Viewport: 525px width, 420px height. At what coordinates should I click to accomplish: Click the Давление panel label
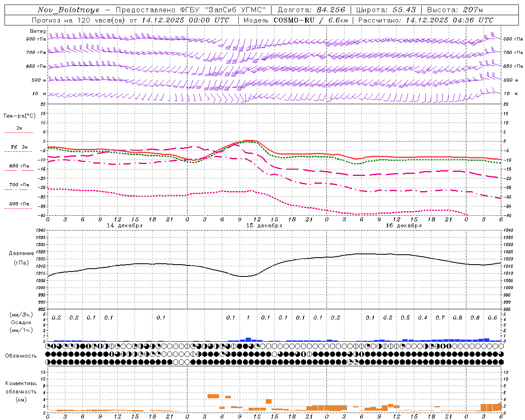pos(21,253)
